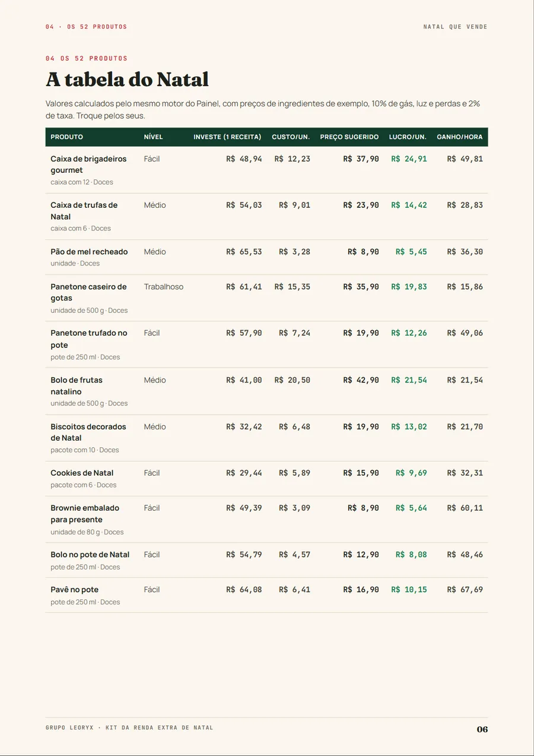This screenshot has height=756, width=534.
Task: Click suggested price R$ 42,90
Action: tap(361, 380)
